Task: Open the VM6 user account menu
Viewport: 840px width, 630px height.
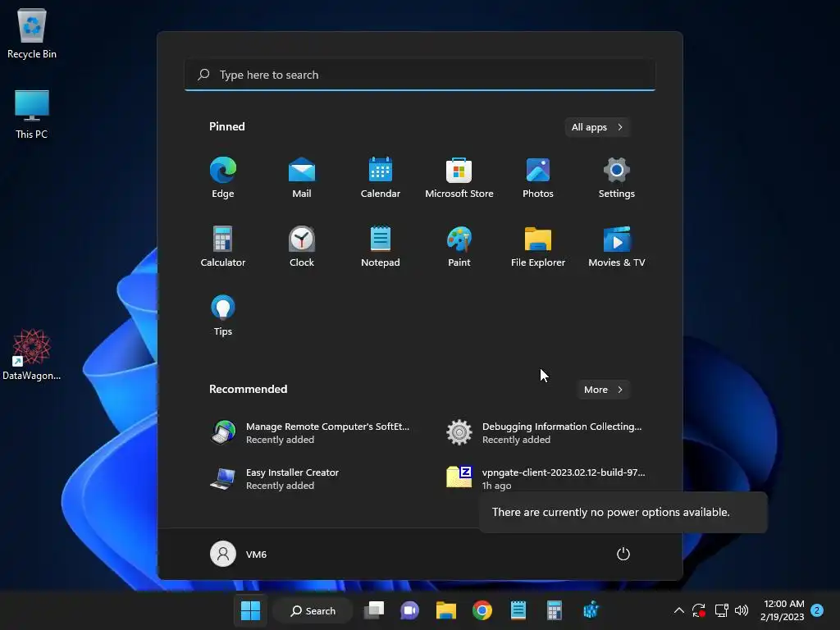Action: coord(239,554)
